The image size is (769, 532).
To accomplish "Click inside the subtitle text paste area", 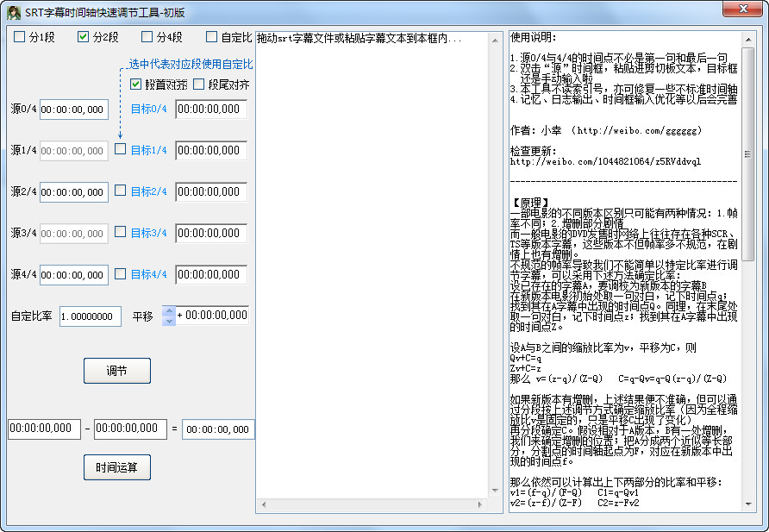I will point(372,265).
